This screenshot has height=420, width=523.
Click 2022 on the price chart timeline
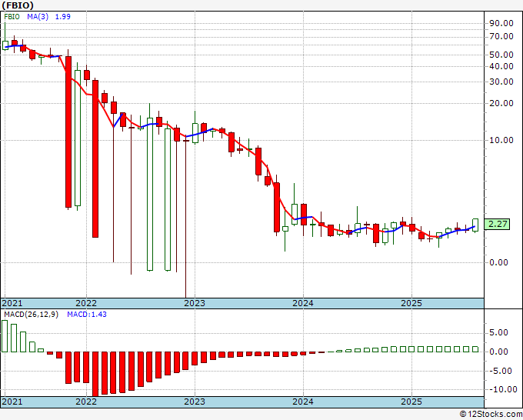[86, 303]
